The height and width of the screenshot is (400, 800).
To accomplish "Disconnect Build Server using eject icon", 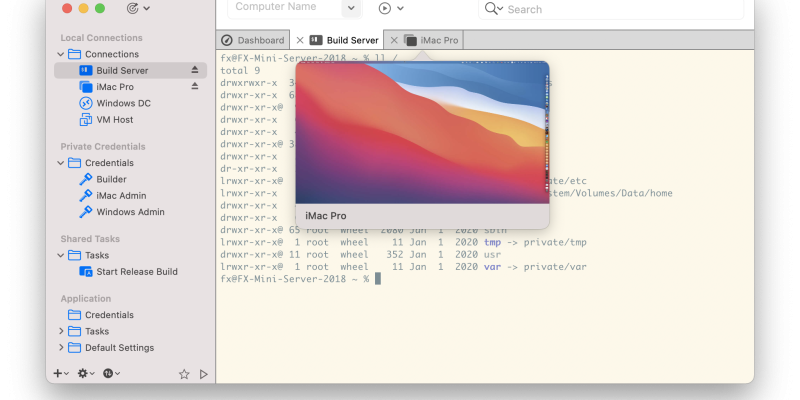I will [x=196, y=71].
